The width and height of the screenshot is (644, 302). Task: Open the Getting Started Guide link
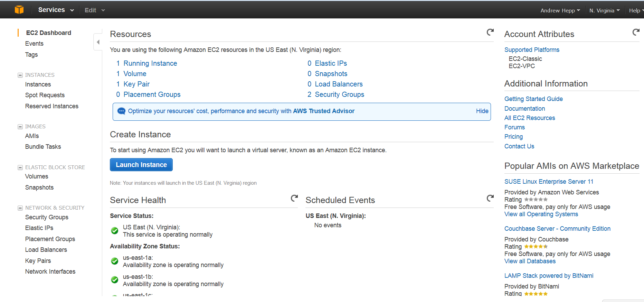(x=533, y=99)
